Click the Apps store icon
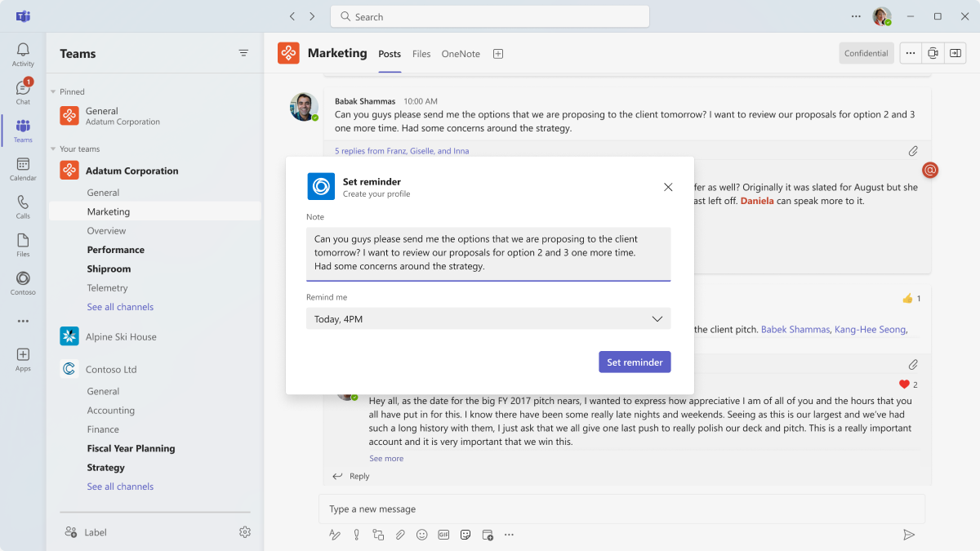The image size is (980, 551). (x=23, y=359)
